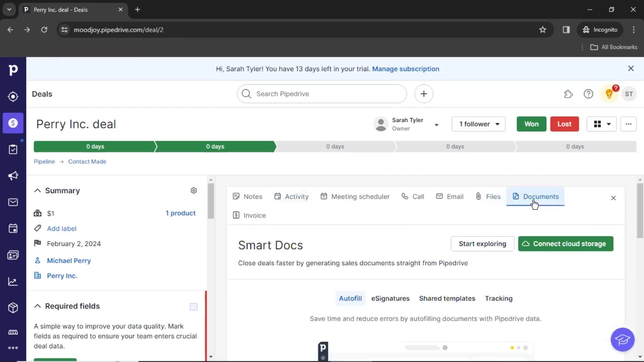Bookmark this page with star icon
The width and height of the screenshot is (644, 362).
(543, 29)
